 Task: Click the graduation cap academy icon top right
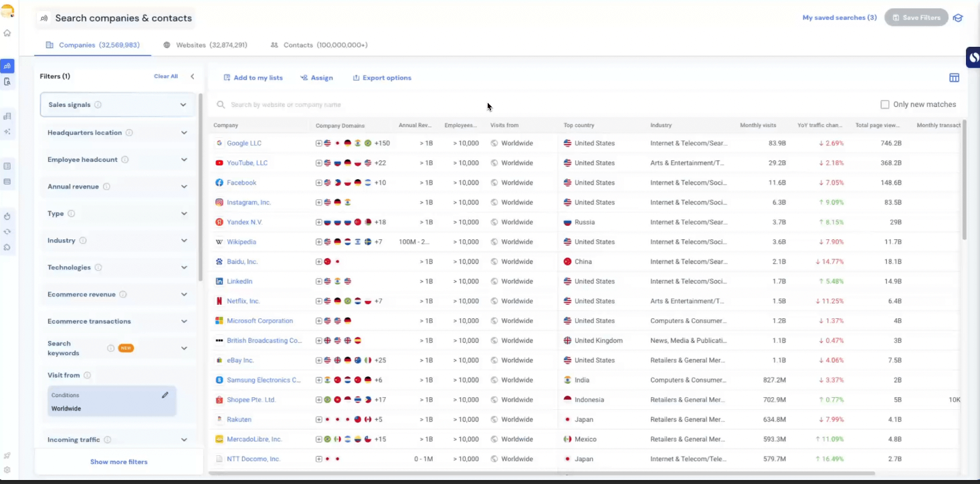pos(957,18)
